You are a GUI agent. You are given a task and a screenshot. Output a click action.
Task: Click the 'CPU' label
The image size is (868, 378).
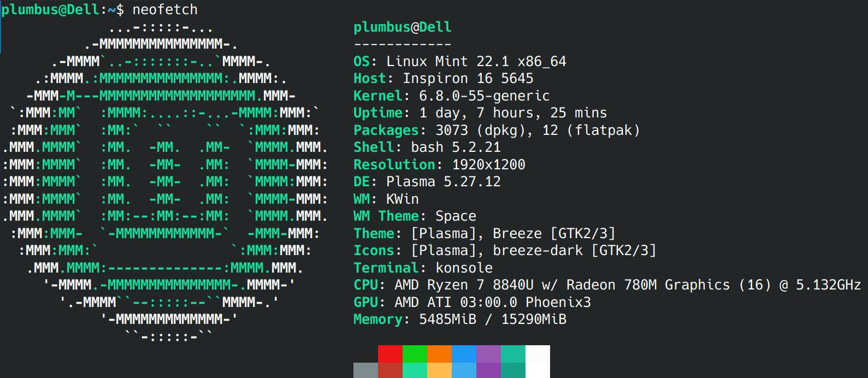click(x=365, y=285)
